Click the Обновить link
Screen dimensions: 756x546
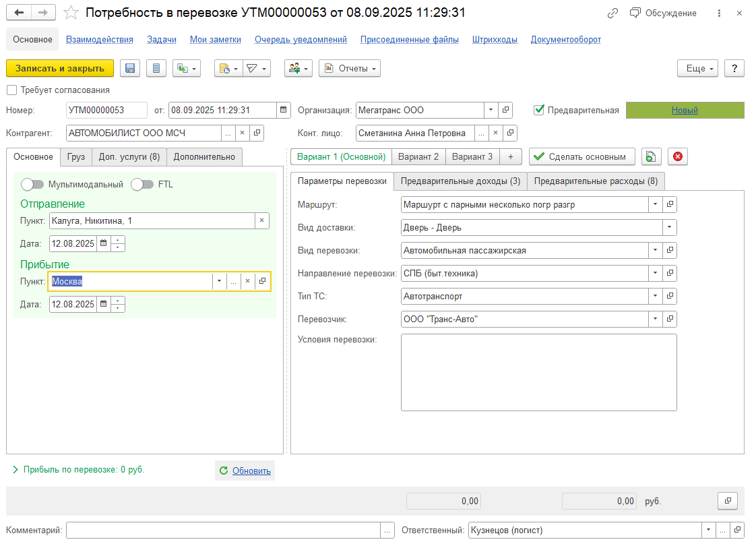tap(251, 471)
